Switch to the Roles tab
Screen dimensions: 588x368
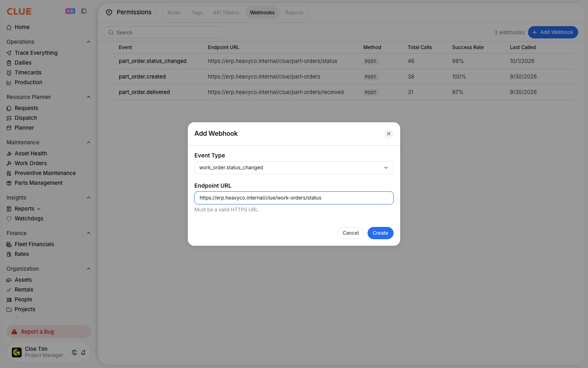point(174,13)
